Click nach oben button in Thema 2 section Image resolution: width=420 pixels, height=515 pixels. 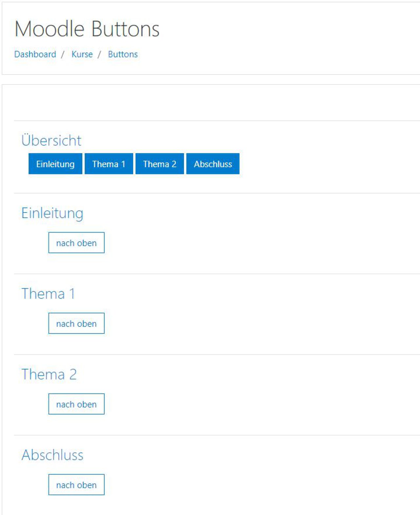[76, 404]
